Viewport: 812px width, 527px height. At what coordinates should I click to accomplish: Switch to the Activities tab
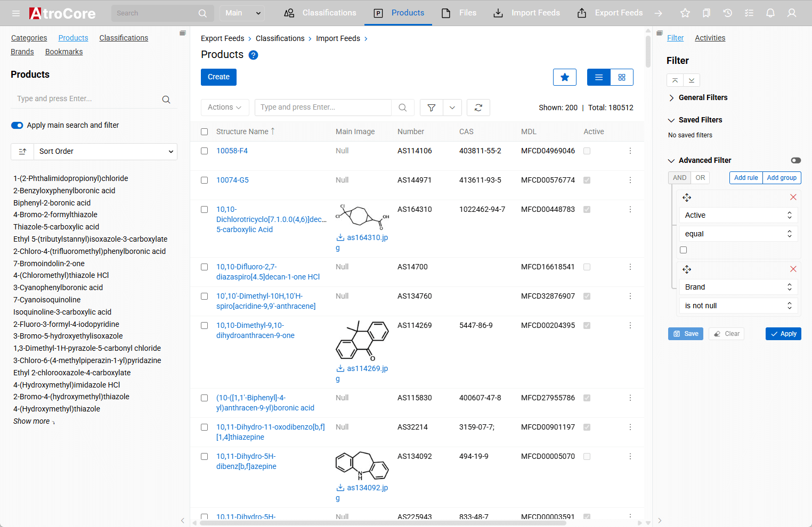pyautogui.click(x=710, y=38)
